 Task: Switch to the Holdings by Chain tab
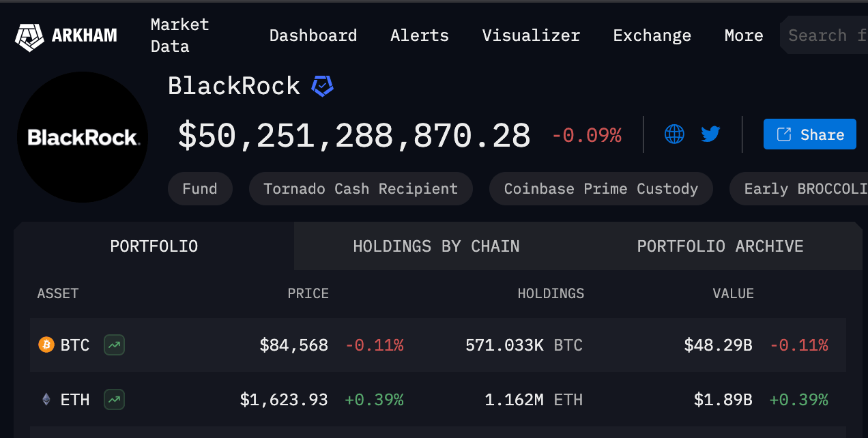pyautogui.click(x=436, y=246)
